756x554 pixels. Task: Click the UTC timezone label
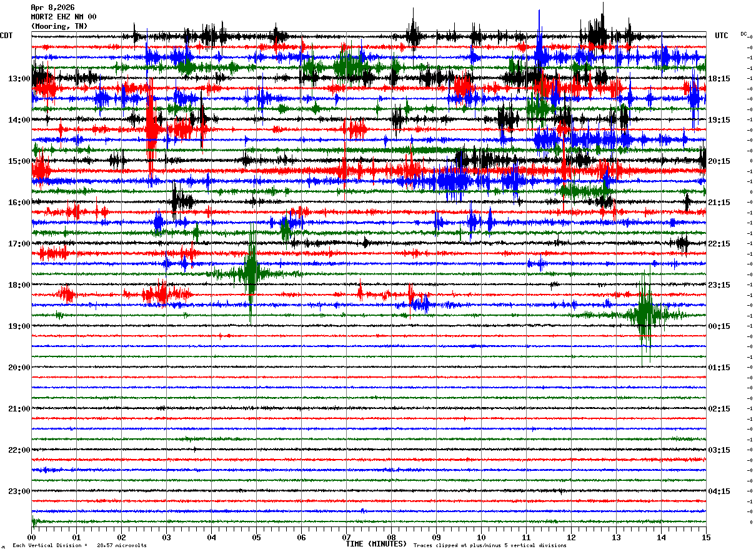pos(722,36)
